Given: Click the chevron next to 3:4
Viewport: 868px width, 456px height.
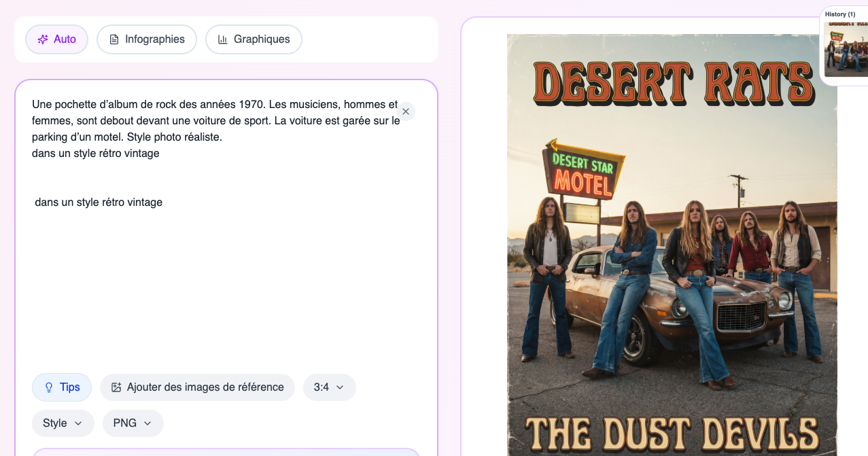Looking at the screenshot, I should [x=340, y=387].
